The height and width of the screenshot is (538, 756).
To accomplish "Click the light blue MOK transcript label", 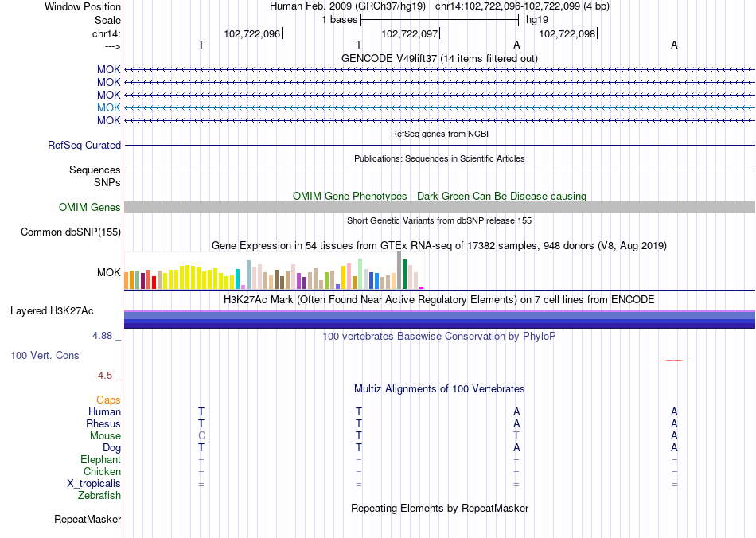I will tap(108, 107).
